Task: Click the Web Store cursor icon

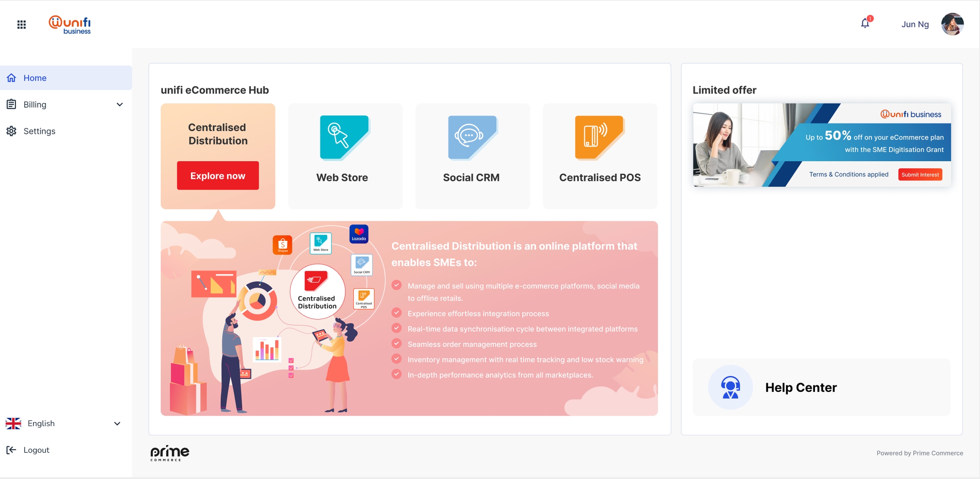Action: click(x=344, y=137)
